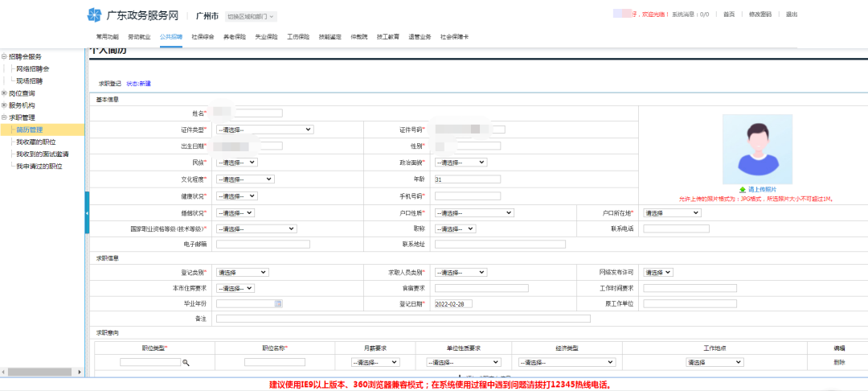Open the 证件类型 dropdown
The height and width of the screenshot is (391, 868).
coord(264,129)
